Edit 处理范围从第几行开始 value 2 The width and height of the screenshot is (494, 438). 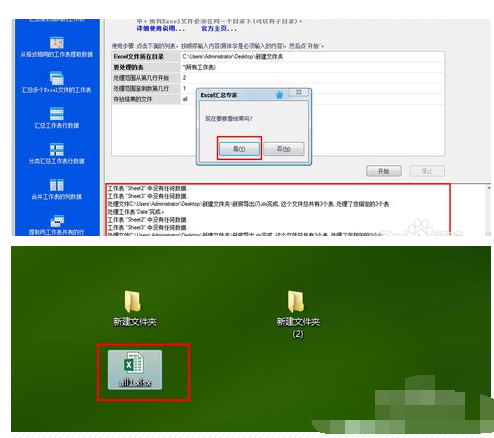(x=312, y=78)
